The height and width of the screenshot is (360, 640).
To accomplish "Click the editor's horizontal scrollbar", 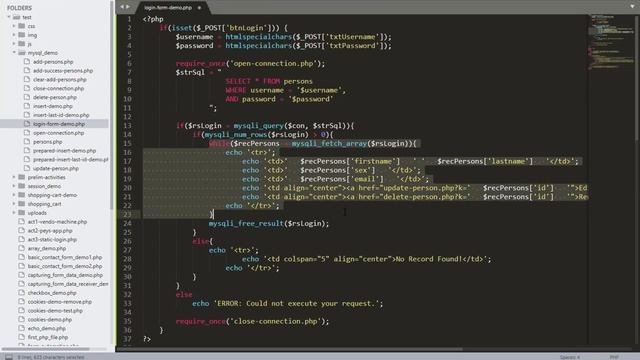I will click(x=290, y=349).
